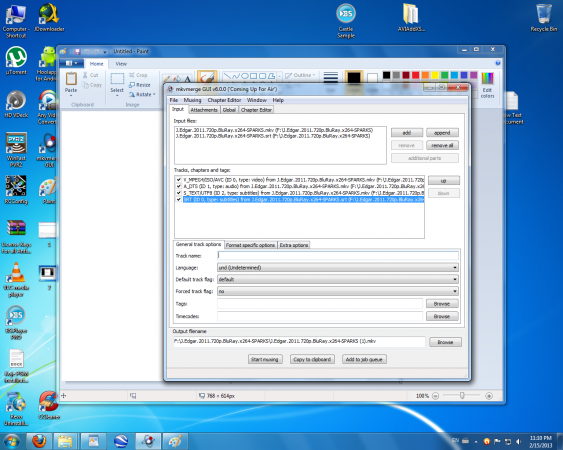The height and width of the screenshot is (450, 563).
Task: Open VLC media player desktop shortcut
Action: pyautogui.click(x=16, y=279)
